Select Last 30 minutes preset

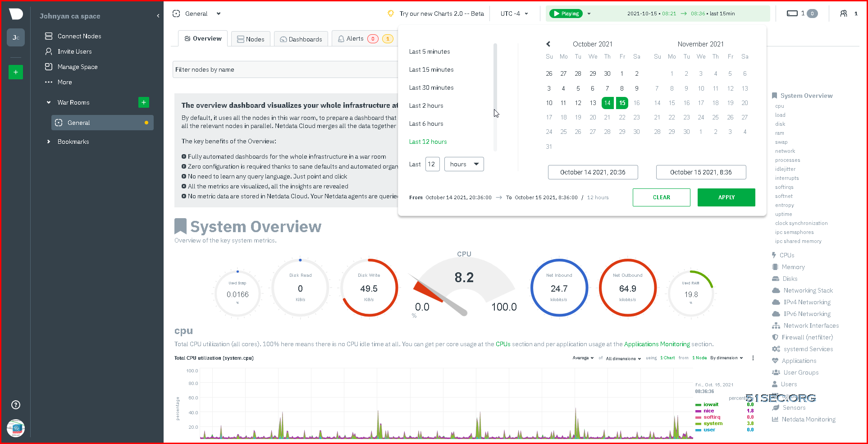coord(431,87)
